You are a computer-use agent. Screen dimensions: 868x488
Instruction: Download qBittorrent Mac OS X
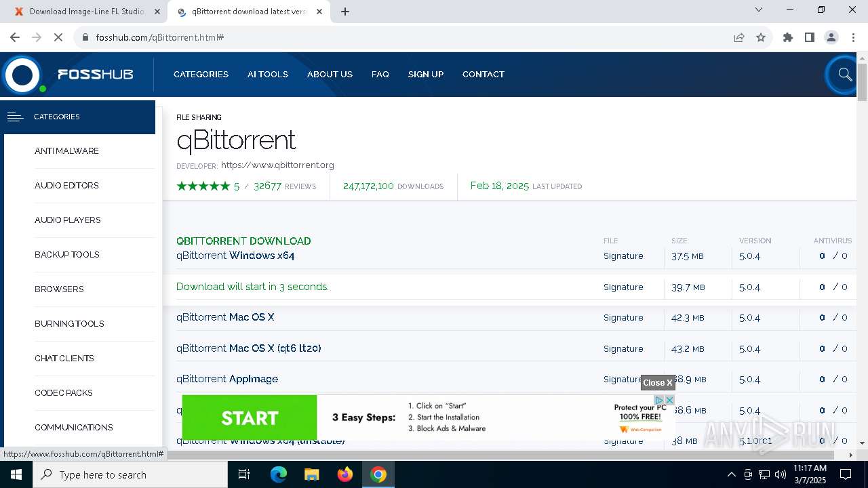[x=225, y=317]
